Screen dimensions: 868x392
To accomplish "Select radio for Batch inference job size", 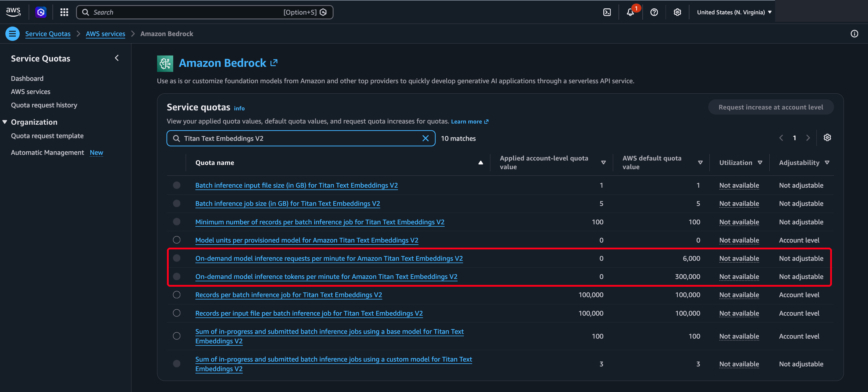I will (176, 203).
